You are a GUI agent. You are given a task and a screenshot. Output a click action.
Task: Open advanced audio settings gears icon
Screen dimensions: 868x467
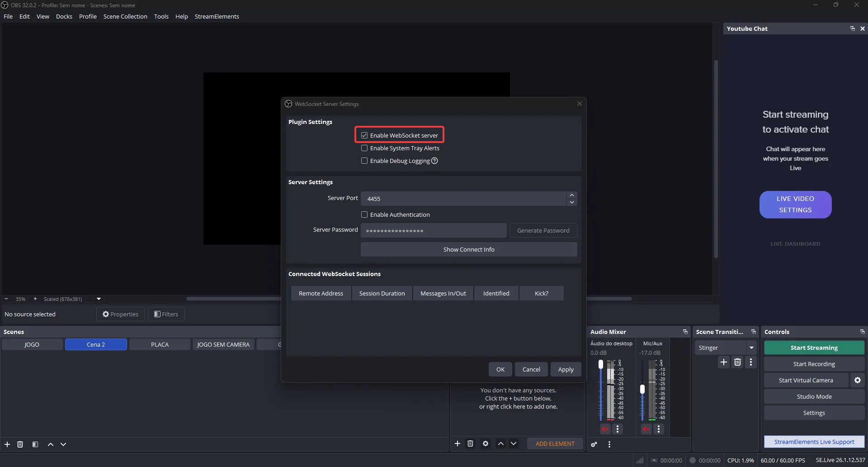594,444
